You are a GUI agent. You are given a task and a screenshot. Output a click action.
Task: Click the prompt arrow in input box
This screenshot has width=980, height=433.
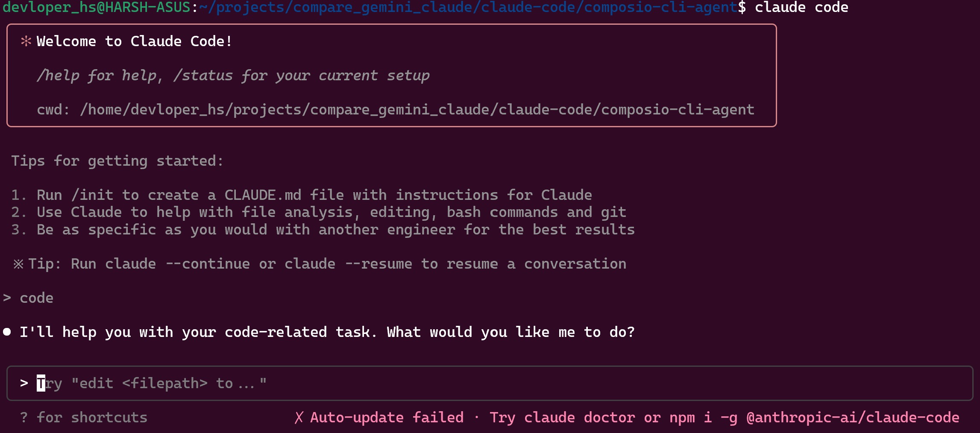[24, 383]
